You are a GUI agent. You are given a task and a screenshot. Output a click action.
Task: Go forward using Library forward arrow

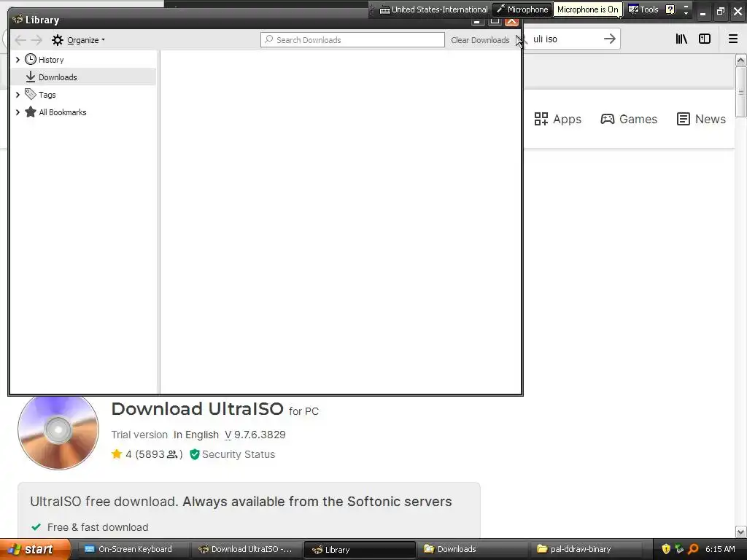(x=36, y=40)
